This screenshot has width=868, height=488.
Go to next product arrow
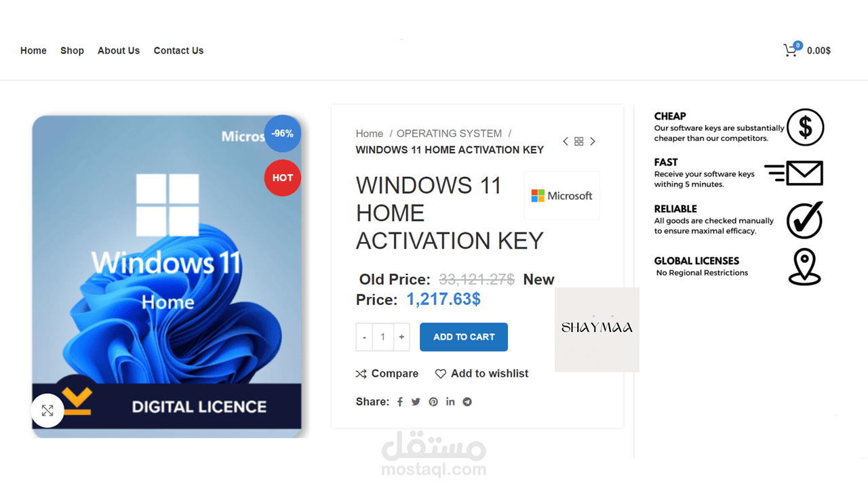click(x=593, y=142)
